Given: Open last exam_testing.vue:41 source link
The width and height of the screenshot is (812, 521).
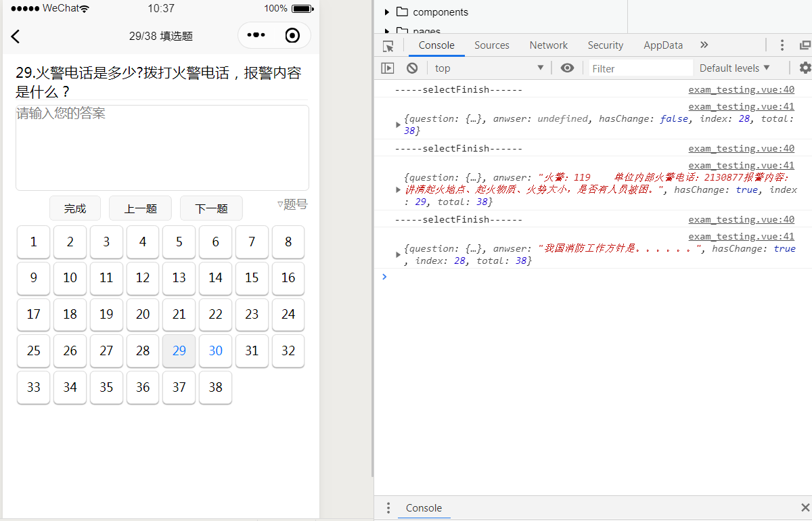Looking at the screenshot, I should click(741, 237).
